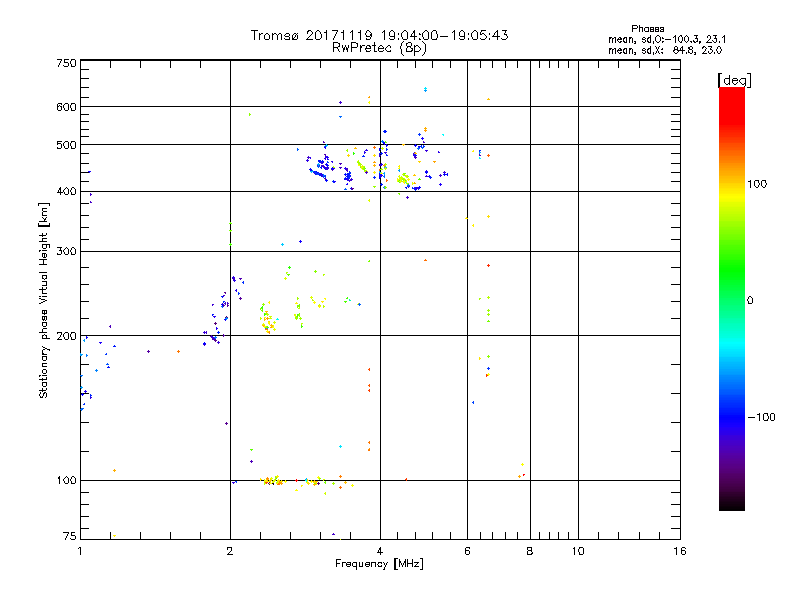This screenshot has width=800, height=600.
Task: Click the 750 km tick label on y-axis
Action: tap(66, 63)
